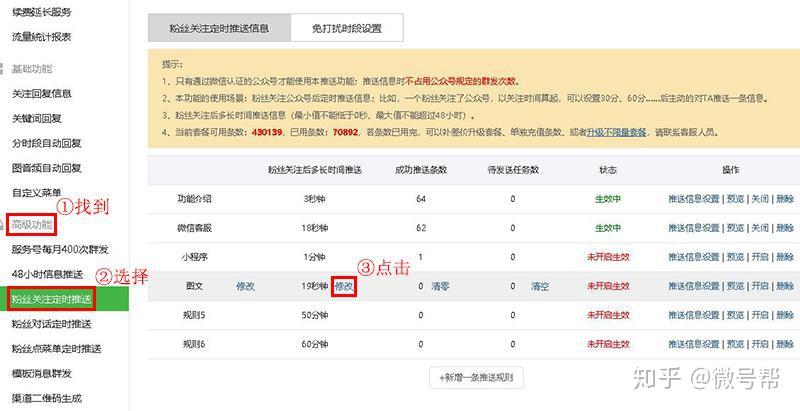
Task: Click 删除 for 规则6 row
Action: coord(785,344)
